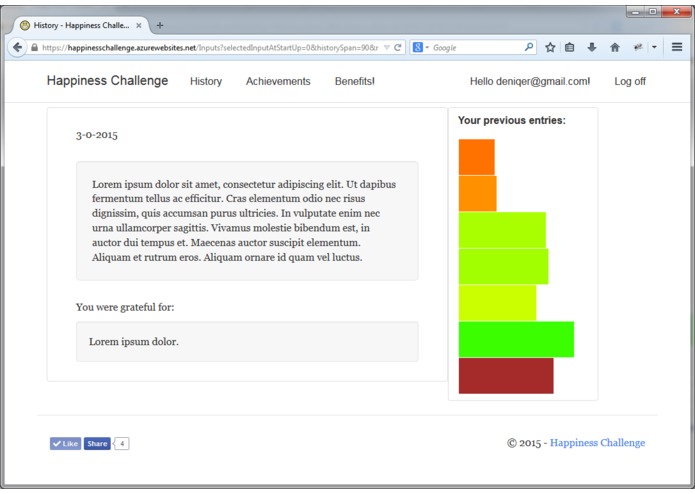Viewport: 695px width, 494px height.
Task: Go back with browser back arrow
Action: (x=17, y=47)
